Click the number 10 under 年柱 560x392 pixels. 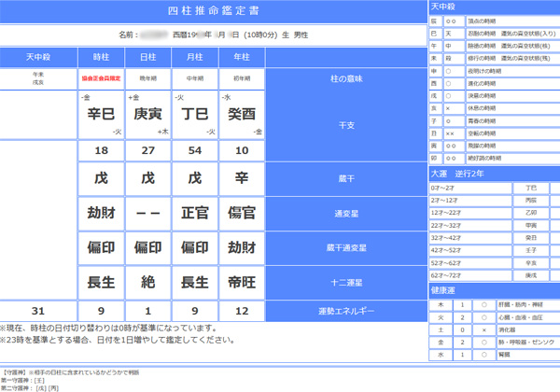[x=242, y=150]
